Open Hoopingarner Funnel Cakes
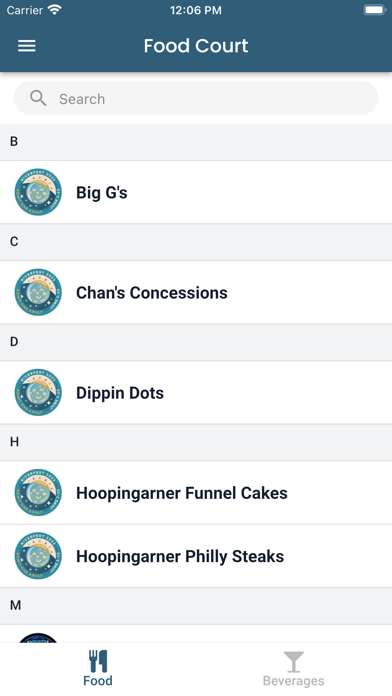The width and height of the screenshot is (392, 696). pos(196,493)
